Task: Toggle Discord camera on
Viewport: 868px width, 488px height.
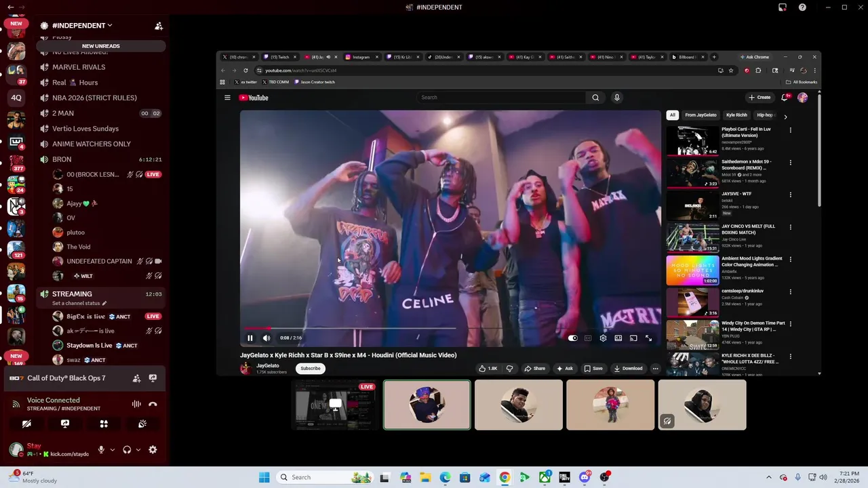Action: [26, 424]
